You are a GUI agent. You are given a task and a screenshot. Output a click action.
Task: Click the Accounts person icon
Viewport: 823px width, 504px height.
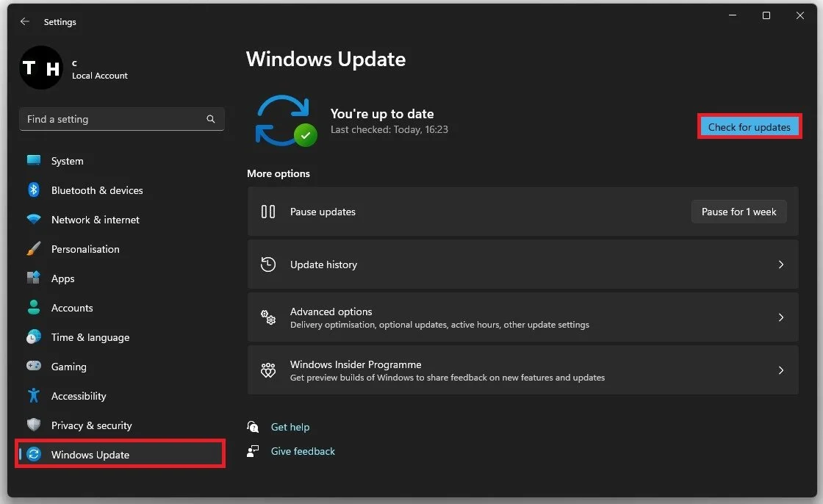click(x=34, y=307)
